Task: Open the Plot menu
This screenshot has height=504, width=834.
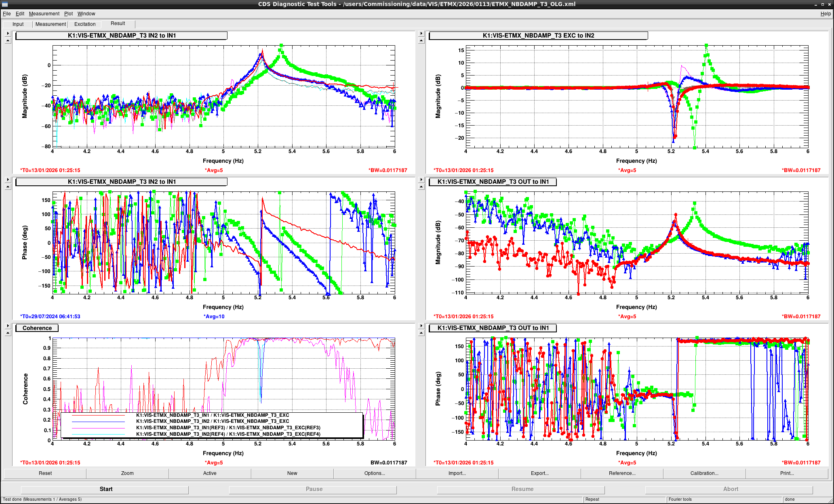Action: pos(68,14)
